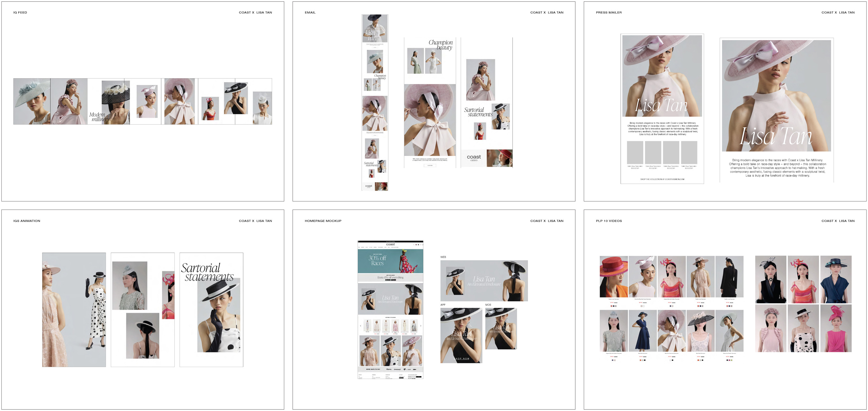Click the Modern millinery caption in IG feed
Screen dimensions: 868x411
99,117
